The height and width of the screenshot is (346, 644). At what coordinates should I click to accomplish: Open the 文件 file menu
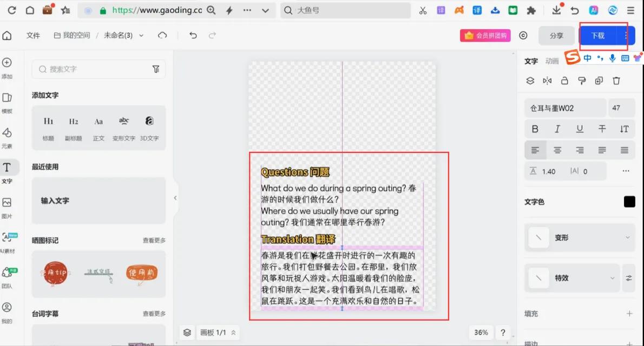(34, 35)
